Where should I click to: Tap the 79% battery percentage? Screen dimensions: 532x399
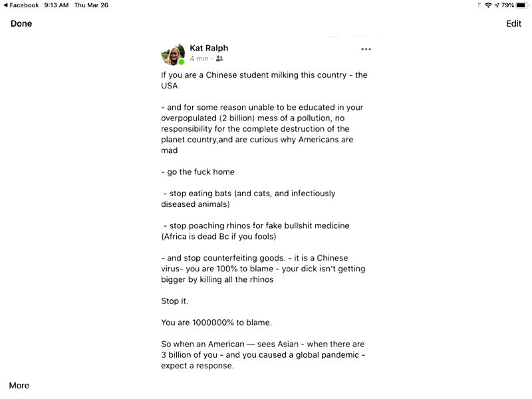507,5
